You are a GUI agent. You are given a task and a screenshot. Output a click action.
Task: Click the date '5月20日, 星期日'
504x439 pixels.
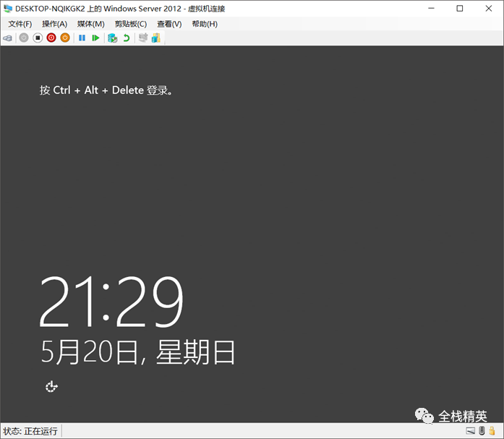coord(138,352)
